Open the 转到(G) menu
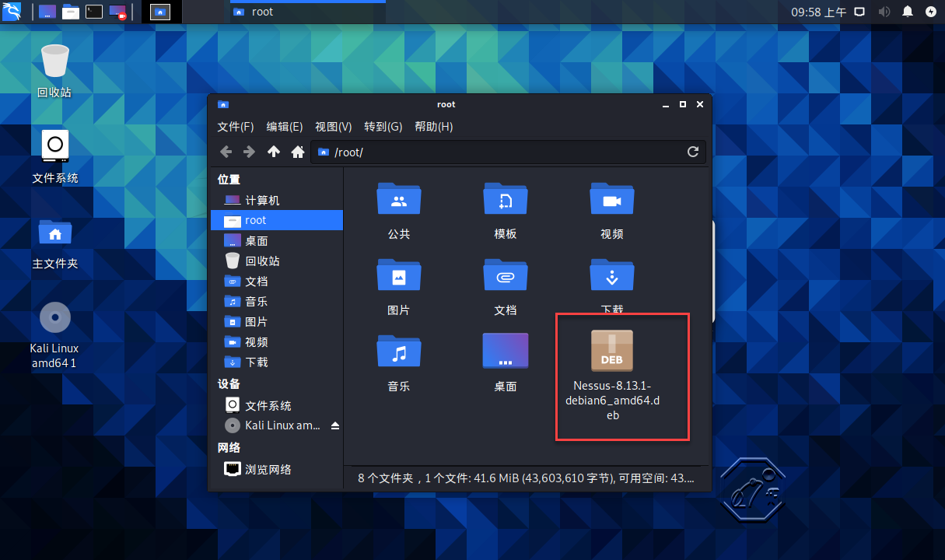945x560 pixels. (383, 126)
